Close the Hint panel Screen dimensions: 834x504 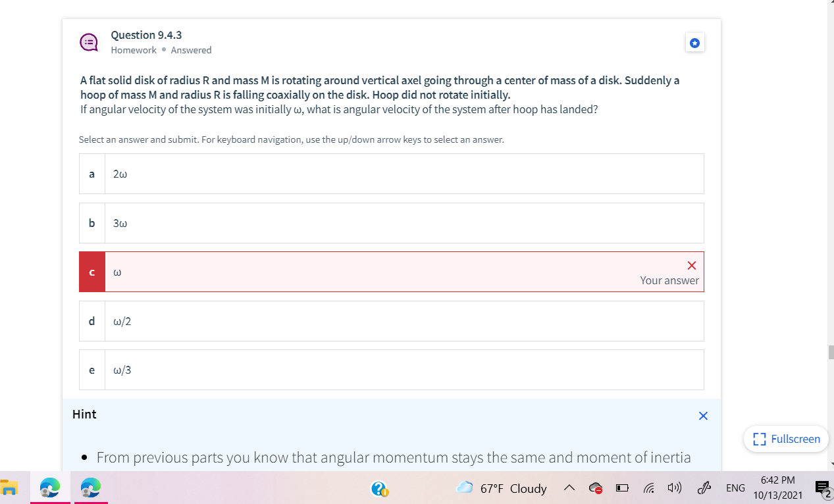point(703,416)
